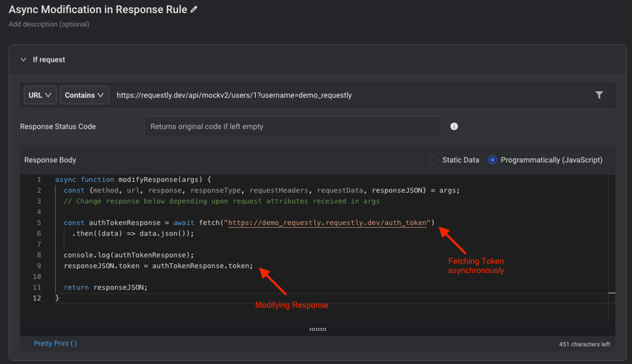Open the URL condition type dropdown
This screenshot has height=364, width=632.
point(40,95)
